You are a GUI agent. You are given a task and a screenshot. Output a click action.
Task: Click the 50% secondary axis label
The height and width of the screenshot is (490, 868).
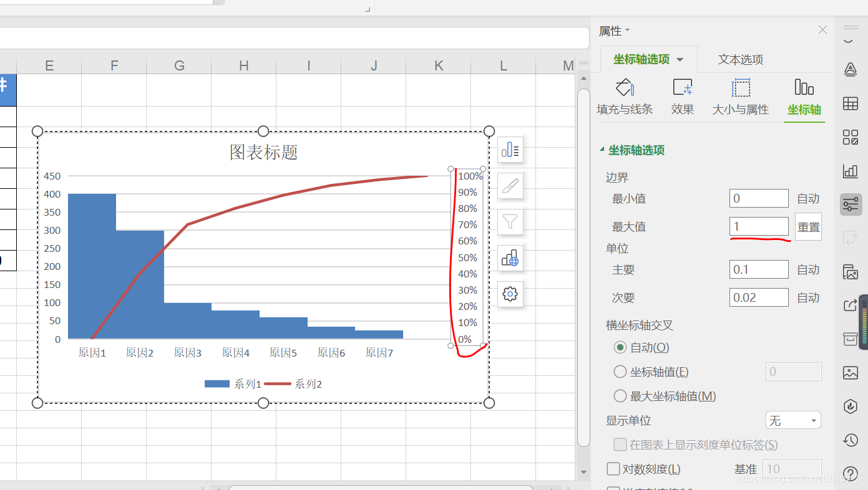click(x=468, y=257)
